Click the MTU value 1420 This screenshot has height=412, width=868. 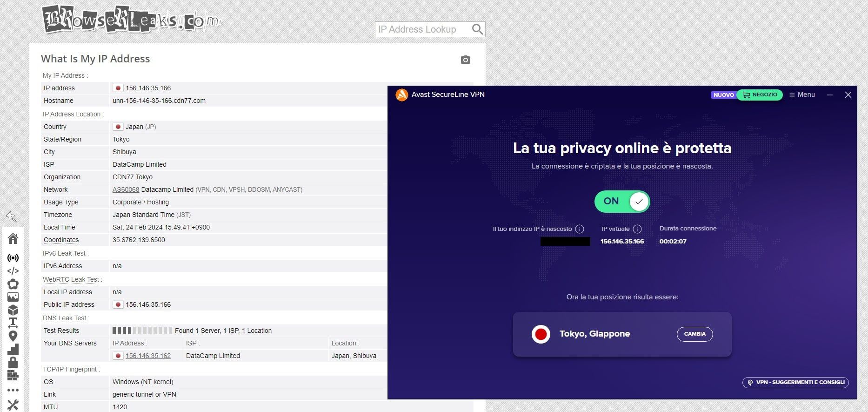click(x=120, y=407)
